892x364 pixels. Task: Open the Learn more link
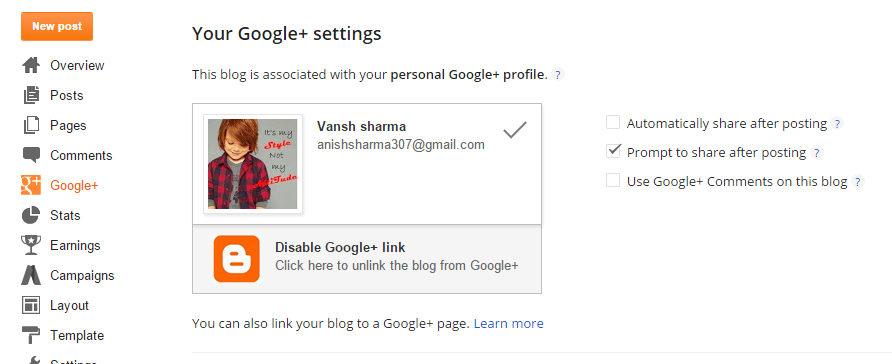coord(509,324)
